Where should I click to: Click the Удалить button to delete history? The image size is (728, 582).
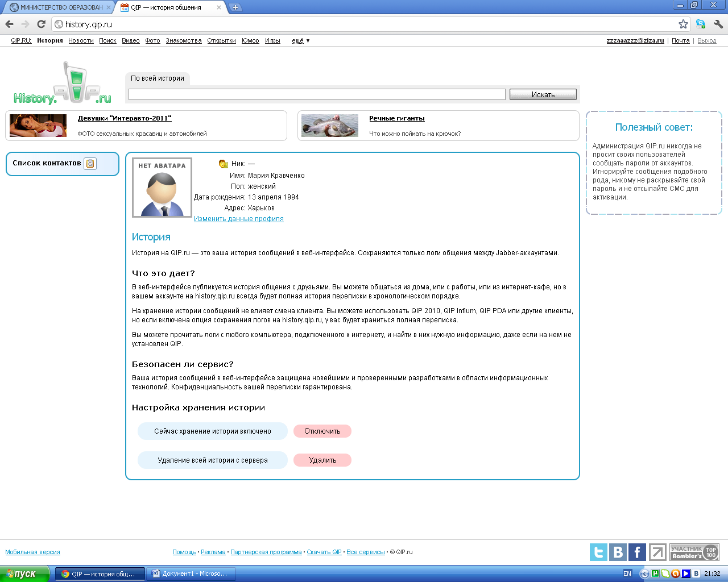322,460
